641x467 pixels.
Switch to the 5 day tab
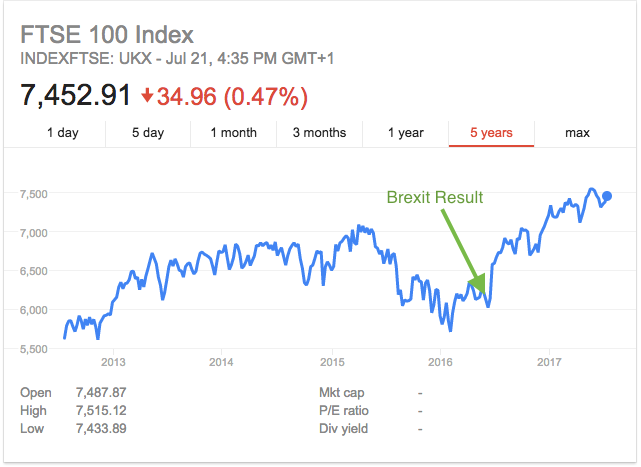[148, 132]
